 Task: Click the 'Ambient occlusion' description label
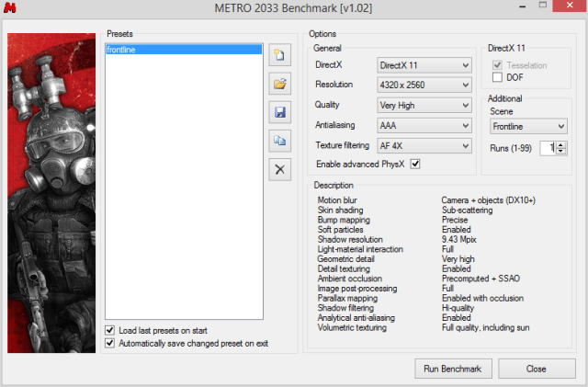pyautogui.click(x=349, y=279)
